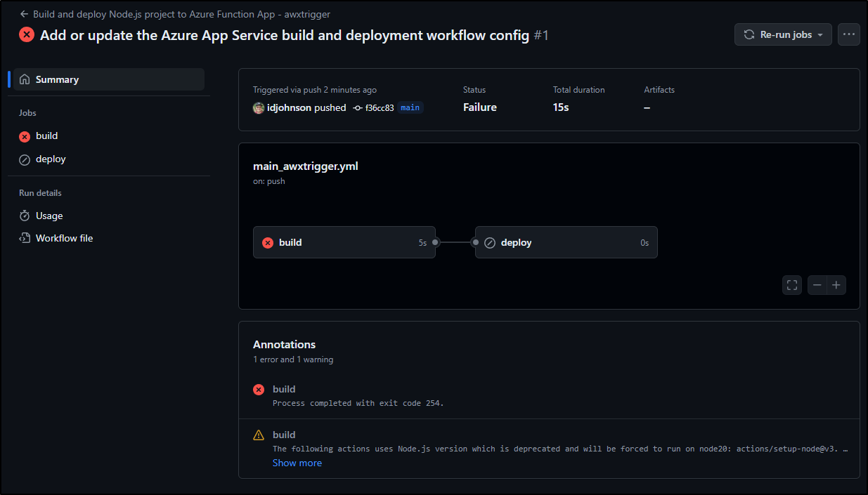Screen dimensions: 868x495
Task: Click the 'Triggered via push 2 minutes ago' text
Action: (315, 90)
